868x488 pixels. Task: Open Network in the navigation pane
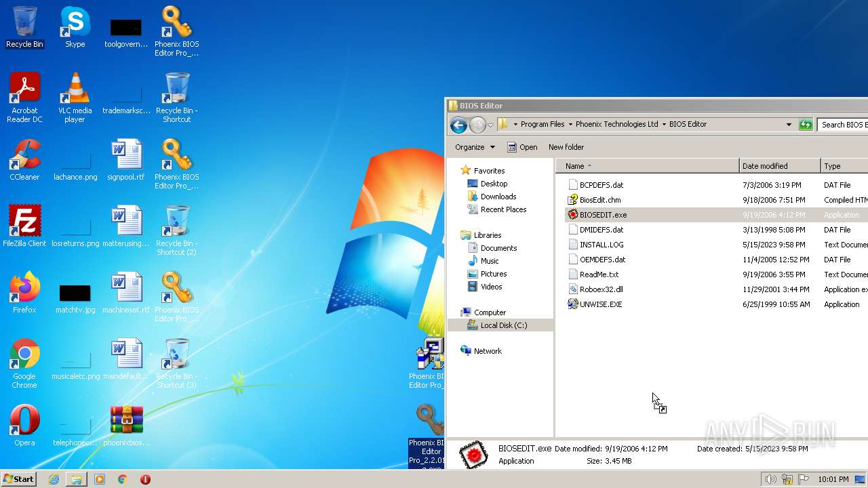coord(481,351)
